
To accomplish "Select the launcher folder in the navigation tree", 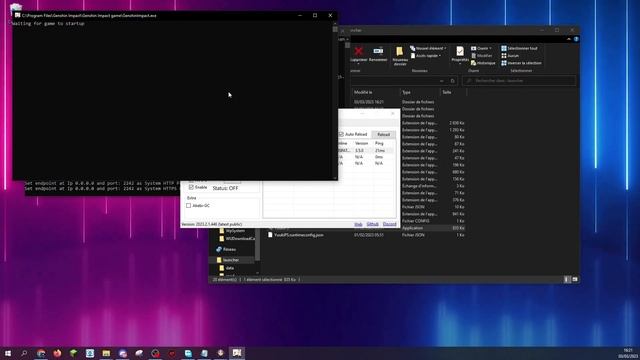I will click(231, 260).
